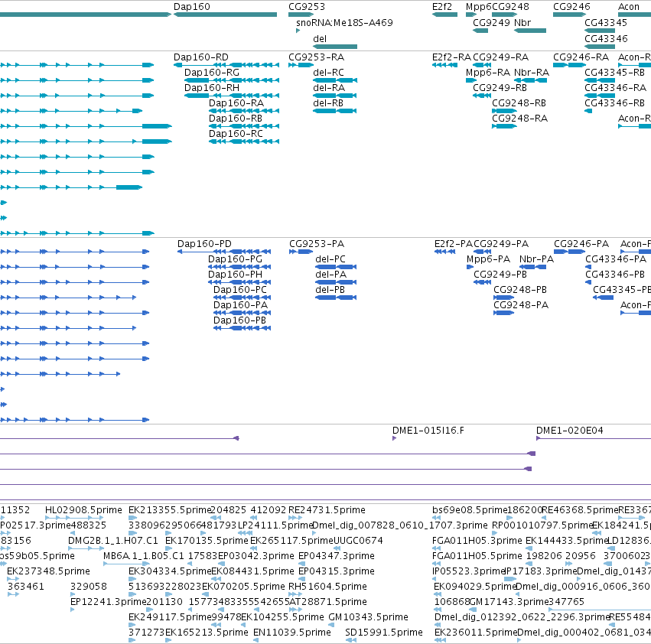Select the UUGC0674 EST label
This screenshot has height=644, width=651.
click(x=358, y=541)
